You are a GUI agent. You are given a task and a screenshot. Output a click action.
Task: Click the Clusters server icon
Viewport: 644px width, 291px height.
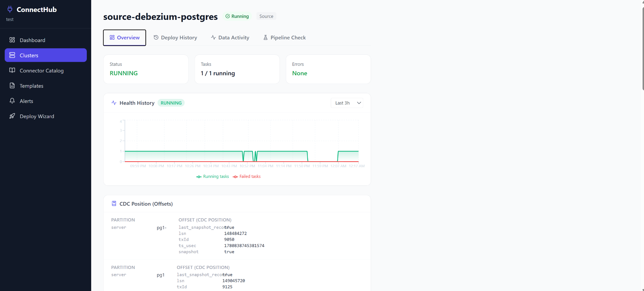click(12, 55)
